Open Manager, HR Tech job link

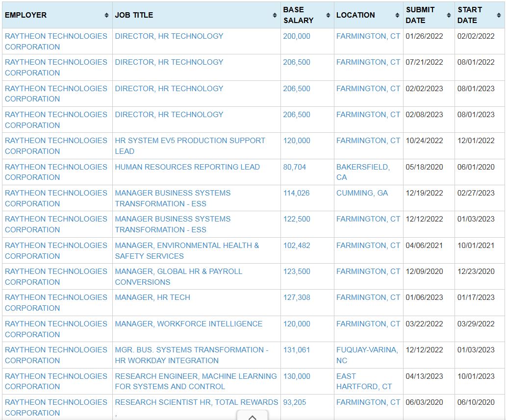pyautogui.click(x=152, y=297)
